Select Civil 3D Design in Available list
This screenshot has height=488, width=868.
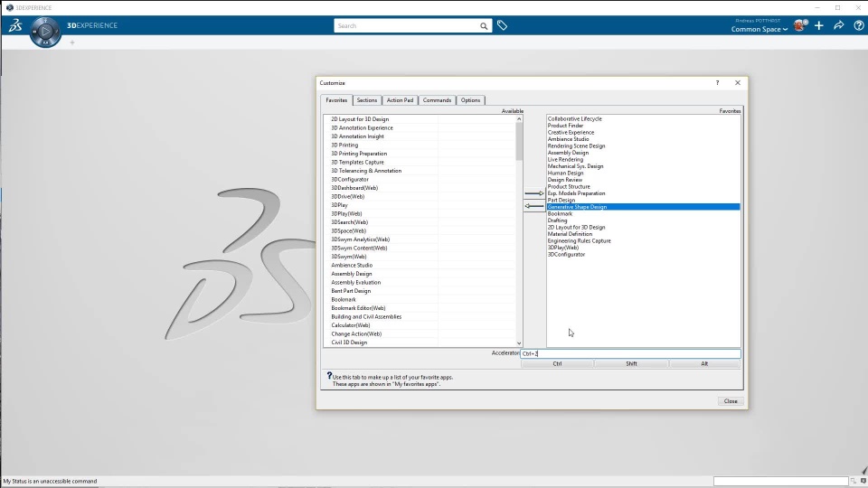[x=349, y=342]
